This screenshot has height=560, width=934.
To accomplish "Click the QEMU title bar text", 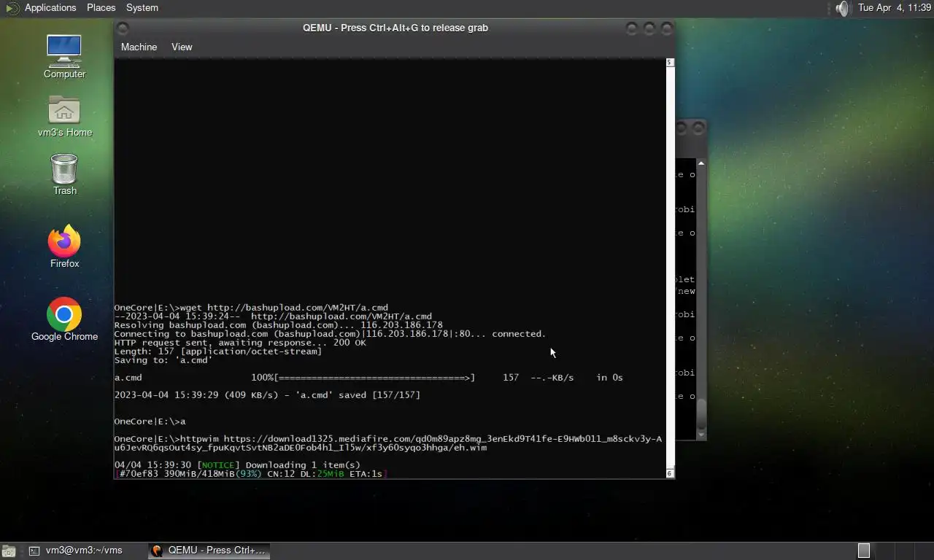I will tap(395, 28).
